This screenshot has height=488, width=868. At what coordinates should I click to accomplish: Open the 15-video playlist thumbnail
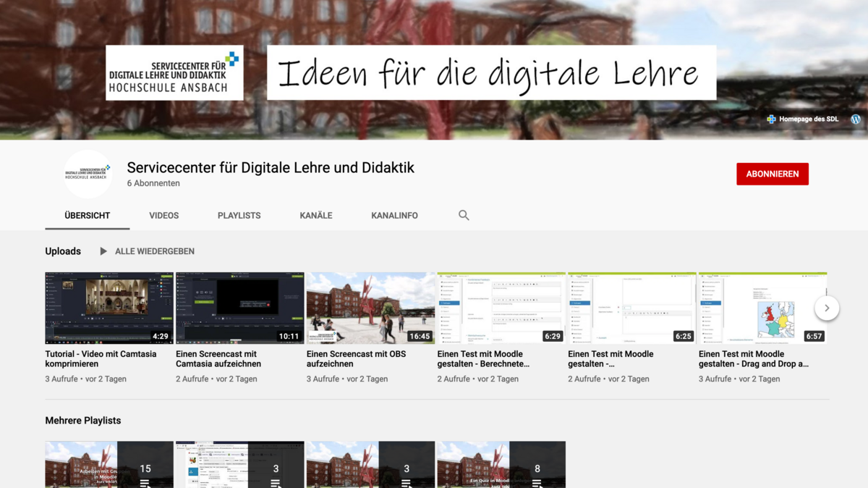(x=109, y=464)
